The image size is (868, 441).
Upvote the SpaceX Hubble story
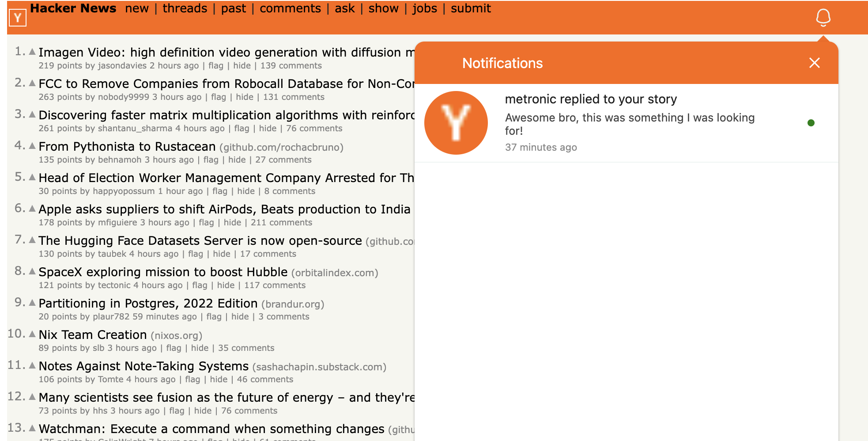tap(32, 271)
